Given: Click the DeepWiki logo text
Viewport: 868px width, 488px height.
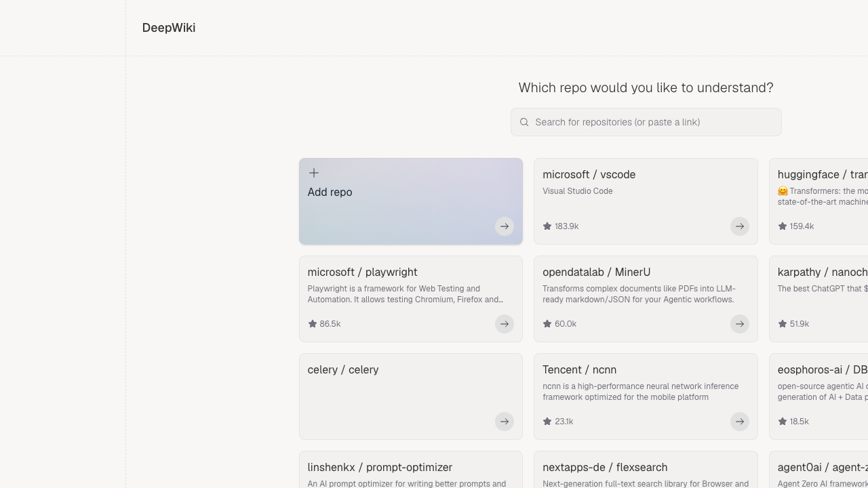Looking at the screenshot, I should 169,28.
